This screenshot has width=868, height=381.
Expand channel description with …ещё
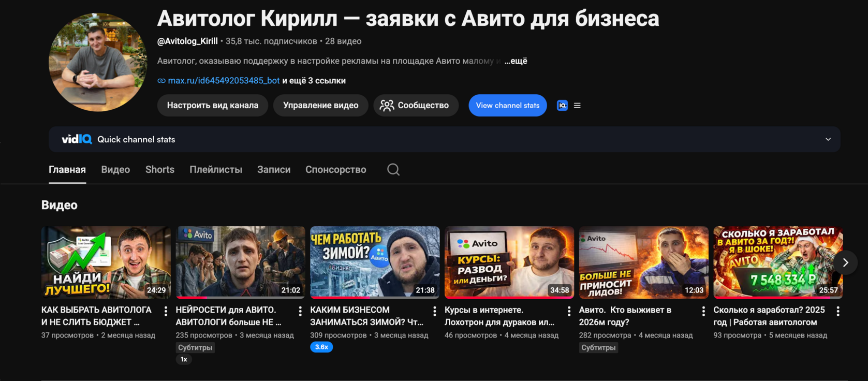516,61
